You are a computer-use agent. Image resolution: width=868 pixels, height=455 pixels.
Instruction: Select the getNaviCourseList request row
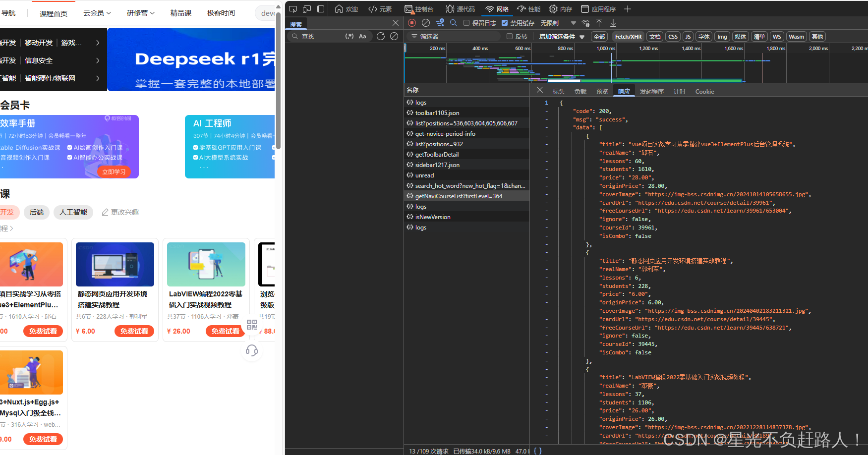tap(467, 196)
